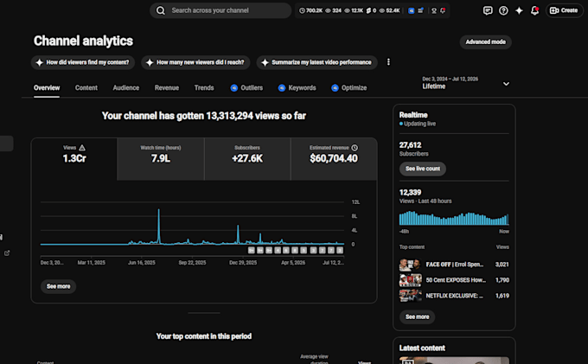Click the 27,612 subscribers count
Viewport: 588px width, 364px height.
click(410, 145)
